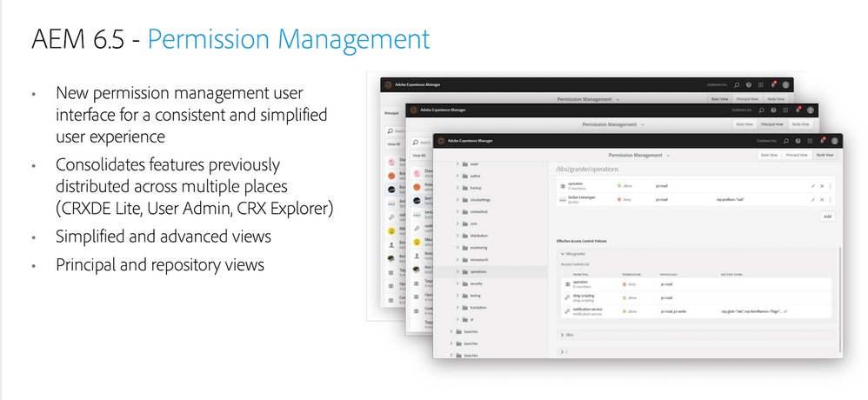868x400 pixels.
Task: Delete the operators allow entry with X
Action: pos(822,186)
